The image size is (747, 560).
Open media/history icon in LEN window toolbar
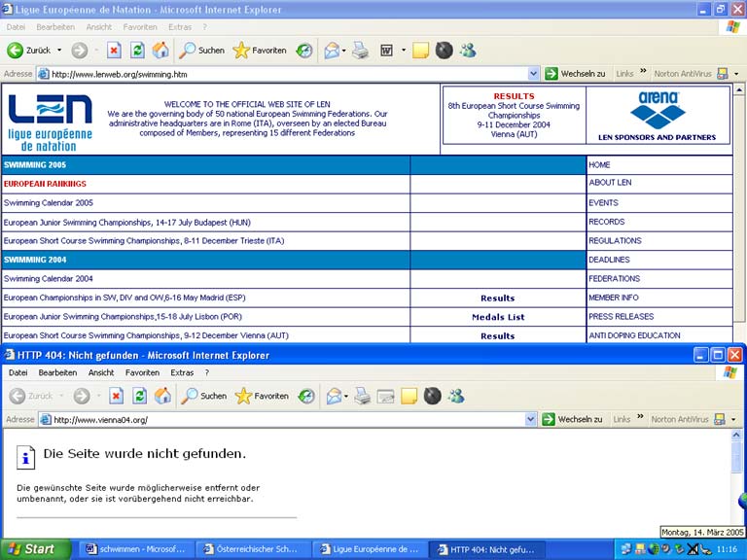(303, 50)
